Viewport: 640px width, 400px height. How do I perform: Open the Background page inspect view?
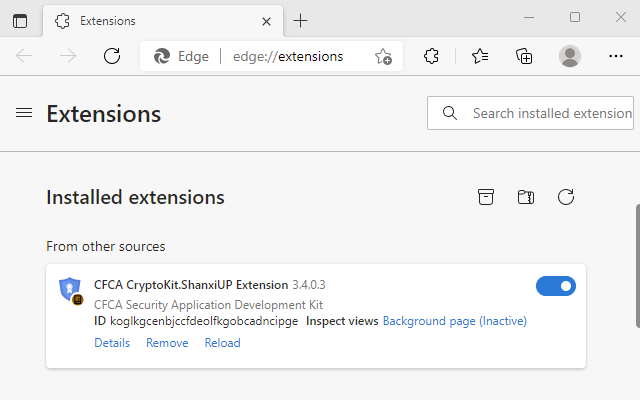[x=454, y=321]
